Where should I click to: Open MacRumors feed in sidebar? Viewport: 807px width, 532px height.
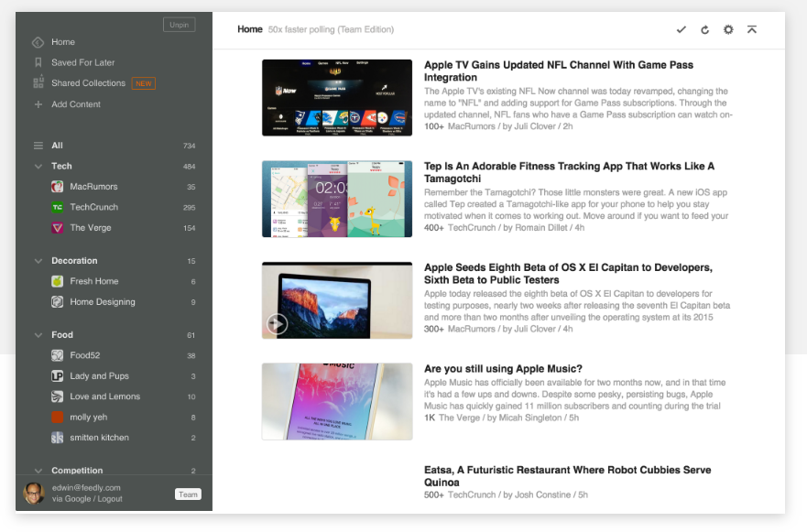(x=93, y=187)
